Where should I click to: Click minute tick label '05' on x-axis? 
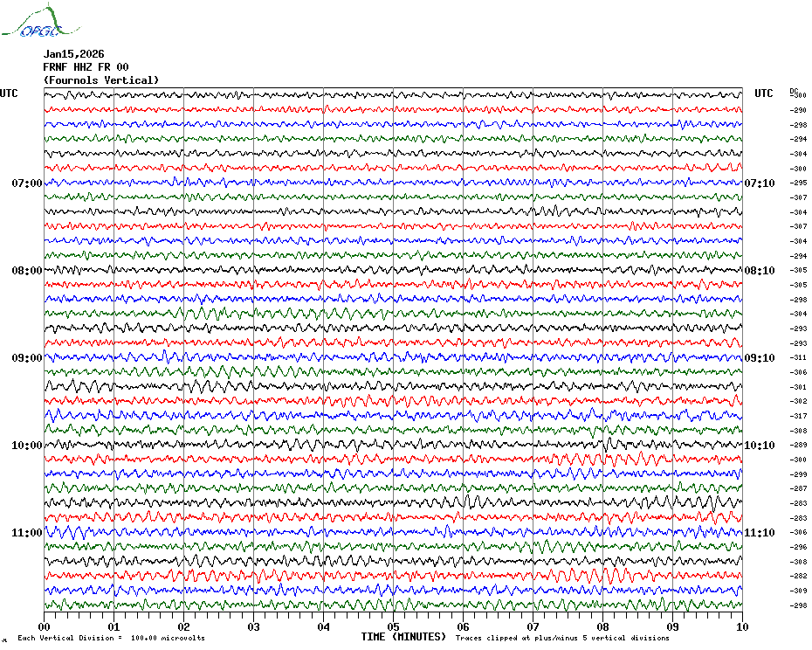click(x=393, y=627)
